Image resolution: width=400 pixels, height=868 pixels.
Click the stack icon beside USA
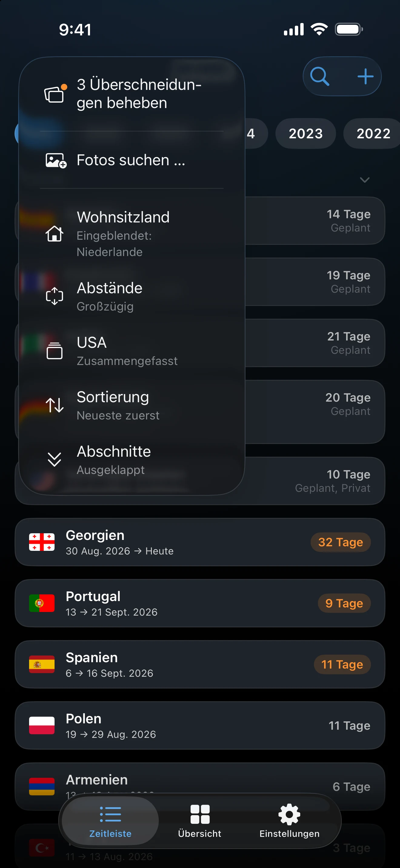click(54, 351)
